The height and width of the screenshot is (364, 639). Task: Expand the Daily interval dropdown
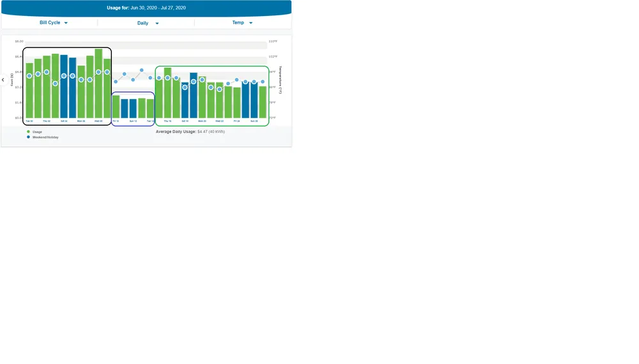[x=148, y=23]
